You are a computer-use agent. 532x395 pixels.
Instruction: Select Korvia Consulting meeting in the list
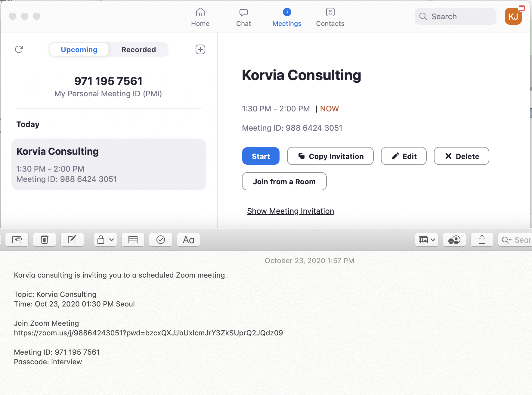coord(109,164)
